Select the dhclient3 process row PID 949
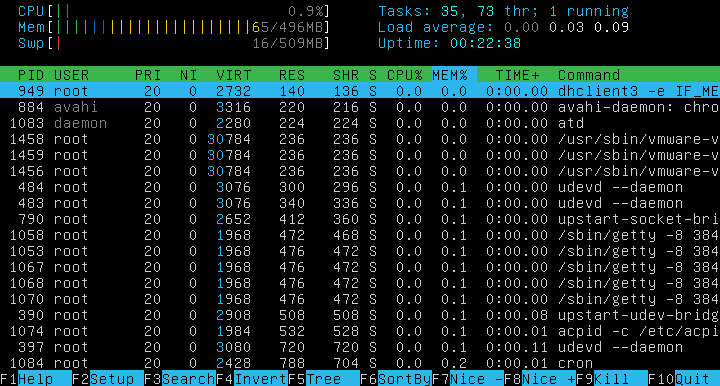720x386 pixels. [x=360, y=91]
